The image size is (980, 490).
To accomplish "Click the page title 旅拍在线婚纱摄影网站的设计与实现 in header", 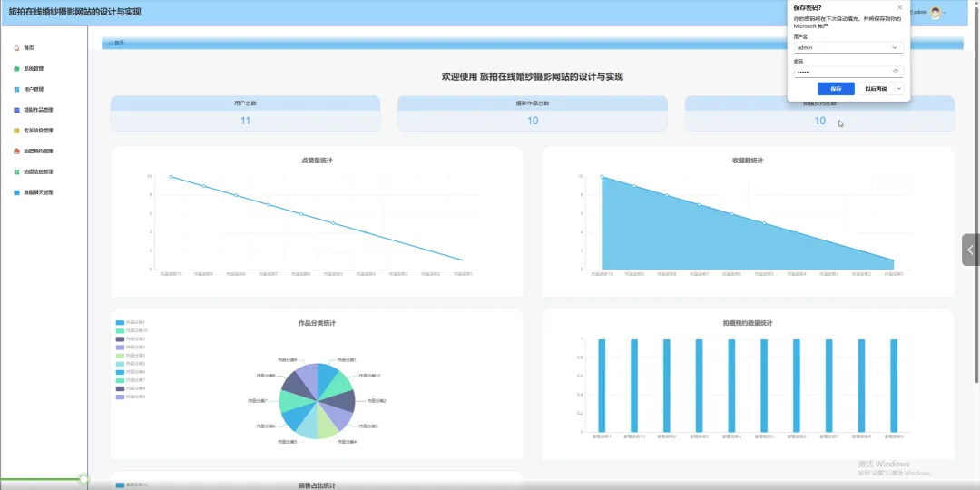I will [75, 12].
